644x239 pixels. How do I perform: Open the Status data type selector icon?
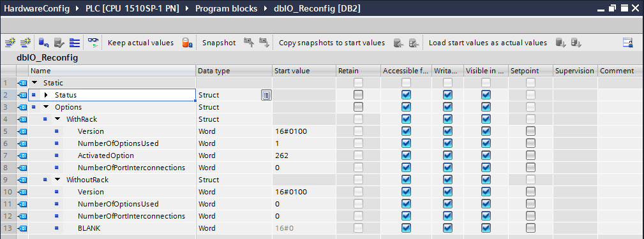coord(266,95)
